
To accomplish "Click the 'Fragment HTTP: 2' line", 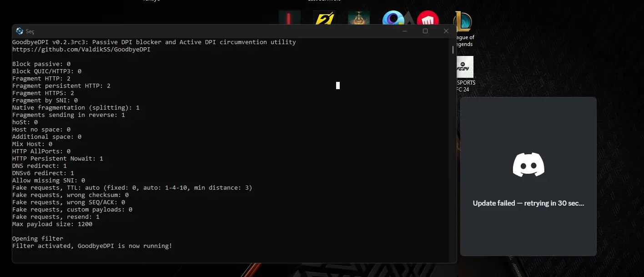I will [x=41, y=79].
